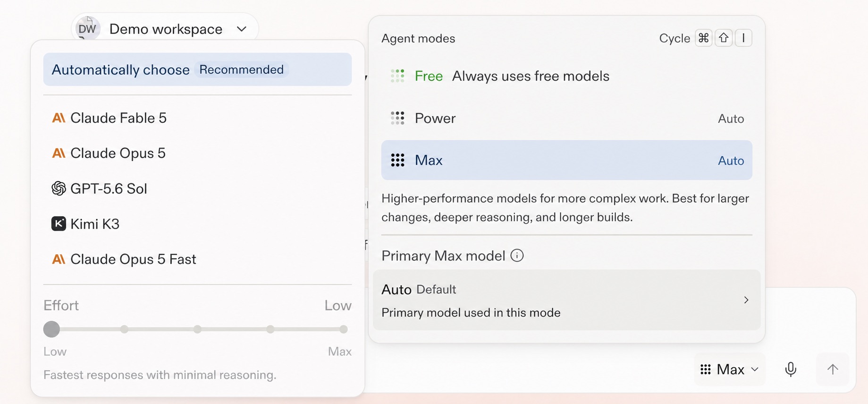Choose Claude Fable 5 model
This screenshot has height=404, width=868.
(x=197, y=118)
